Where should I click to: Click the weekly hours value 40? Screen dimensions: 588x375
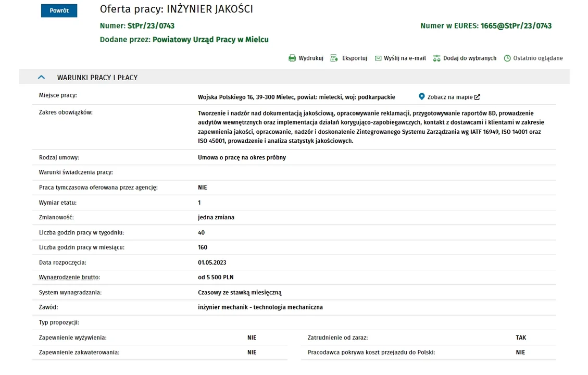pos(202,232)
